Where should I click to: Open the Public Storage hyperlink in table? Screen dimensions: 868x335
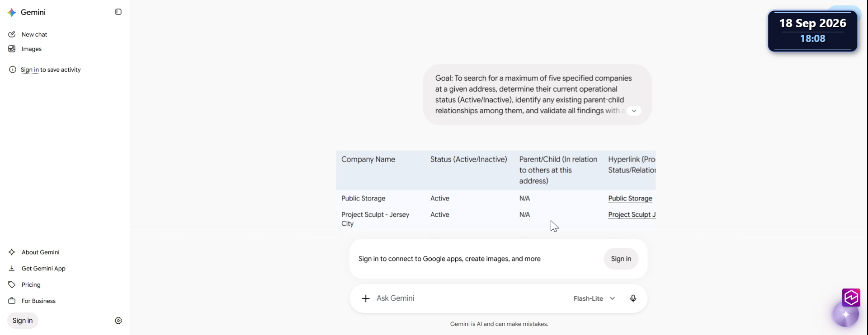630,198
